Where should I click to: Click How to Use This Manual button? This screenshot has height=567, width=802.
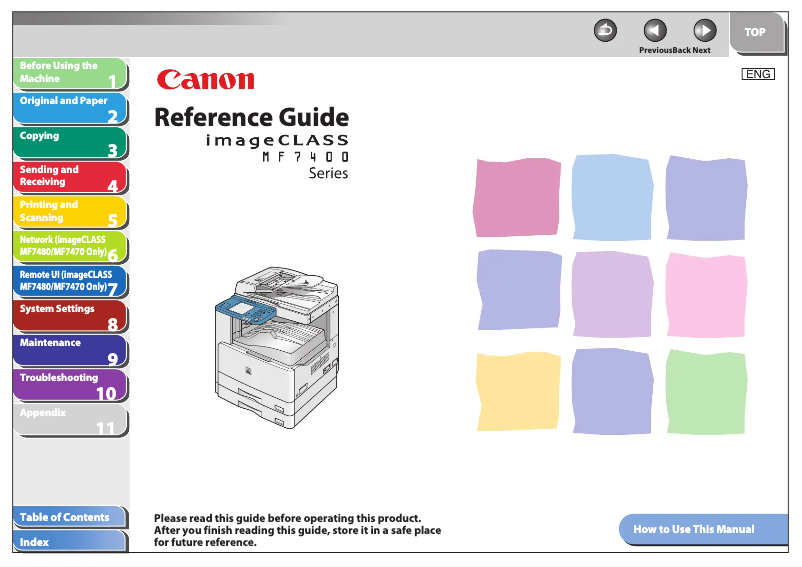694,529
